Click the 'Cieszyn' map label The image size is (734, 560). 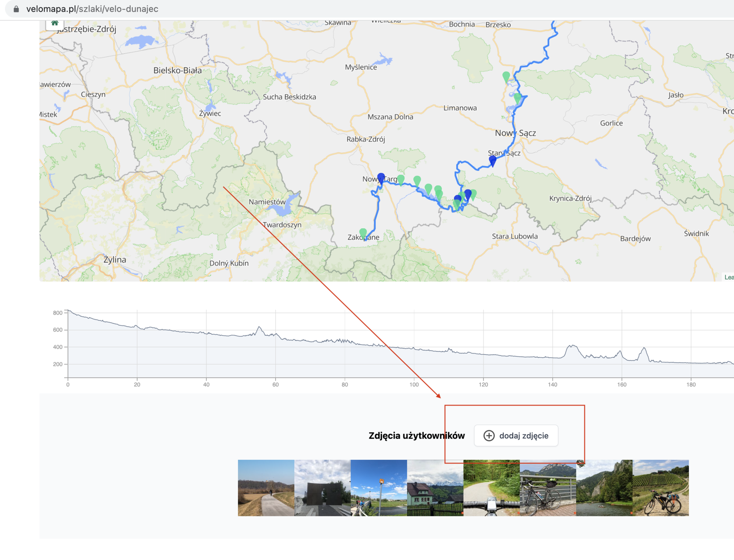point(93,94)
